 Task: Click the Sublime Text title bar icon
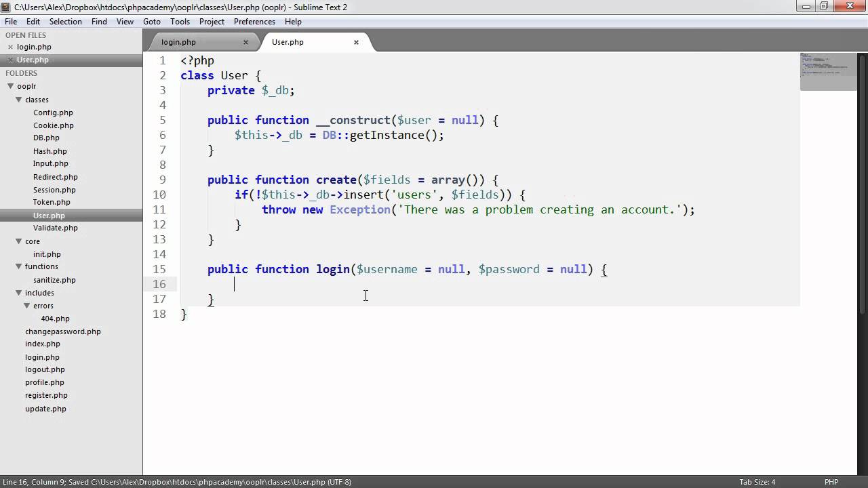coord(7,7)
